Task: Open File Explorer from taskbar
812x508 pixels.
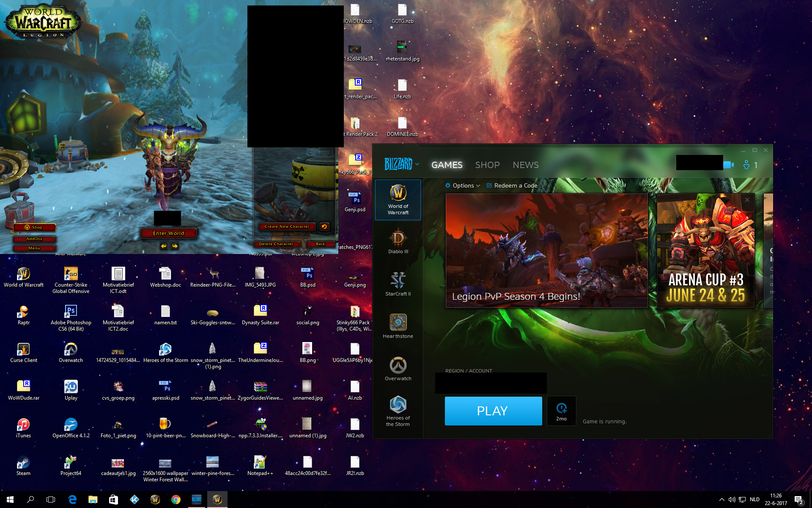Action: coord(93,500)
